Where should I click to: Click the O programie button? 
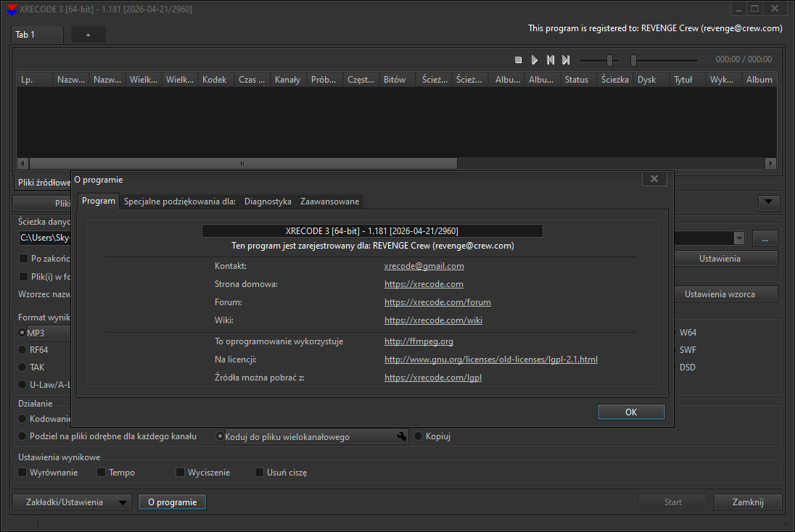coord(173,502)
